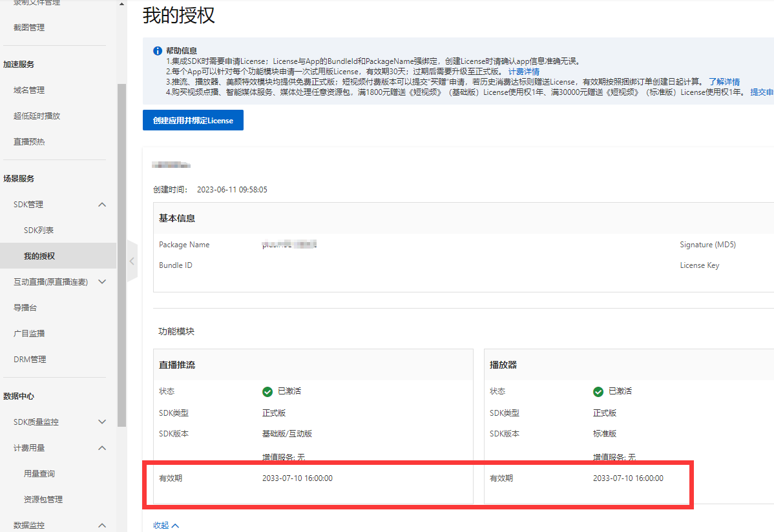The image size is (774, 532).
Task: Click 正式版 SDK type under 播放器
Action: click(605, 413)
